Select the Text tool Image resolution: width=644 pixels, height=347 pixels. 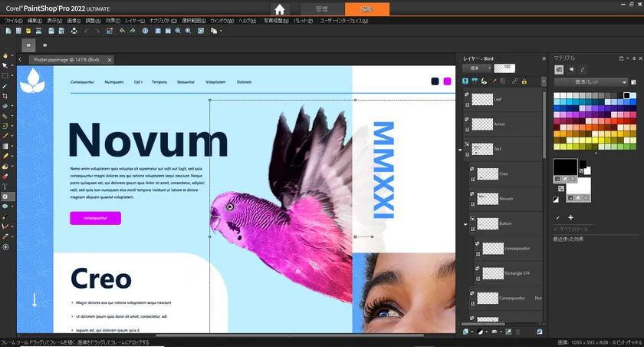pyautogui.click(x=5, y=186)
